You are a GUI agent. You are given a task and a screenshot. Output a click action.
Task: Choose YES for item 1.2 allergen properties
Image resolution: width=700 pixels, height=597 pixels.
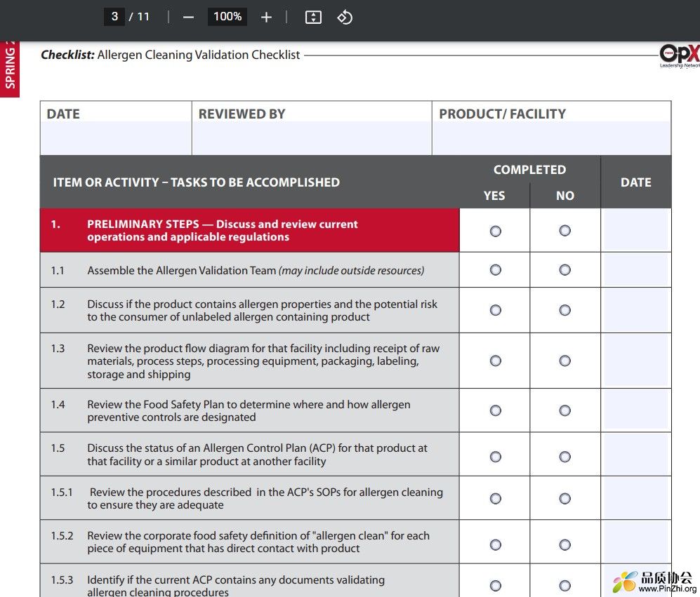click(x=495, y=309)
